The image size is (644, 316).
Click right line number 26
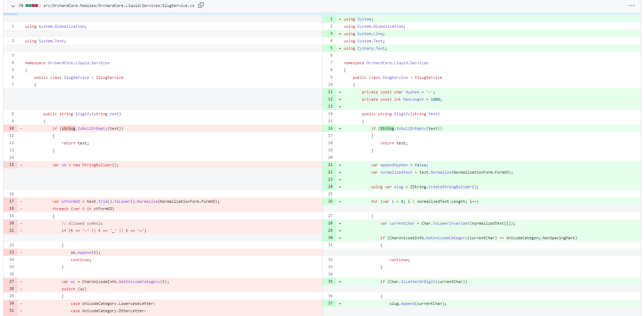click(330, 201)
